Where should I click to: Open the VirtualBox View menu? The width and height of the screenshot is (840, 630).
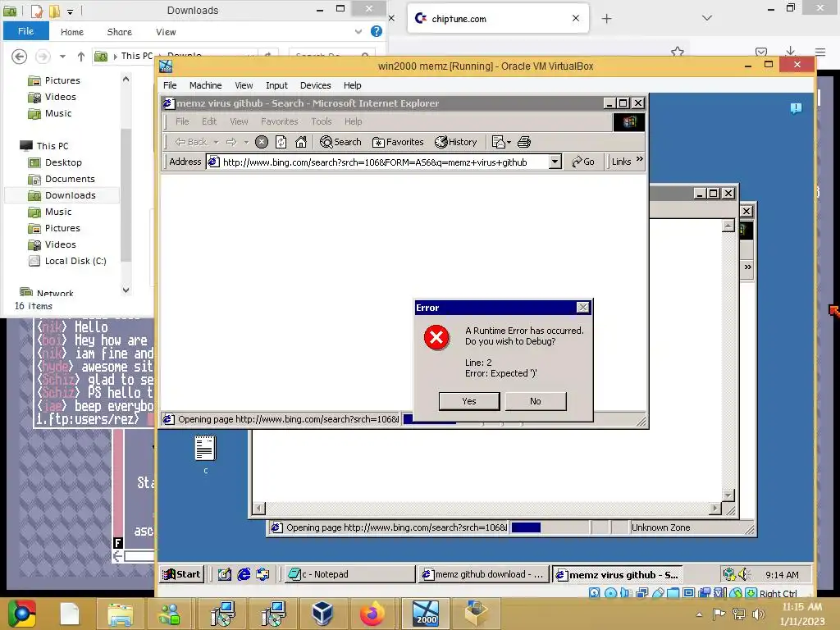click(244, 85)
